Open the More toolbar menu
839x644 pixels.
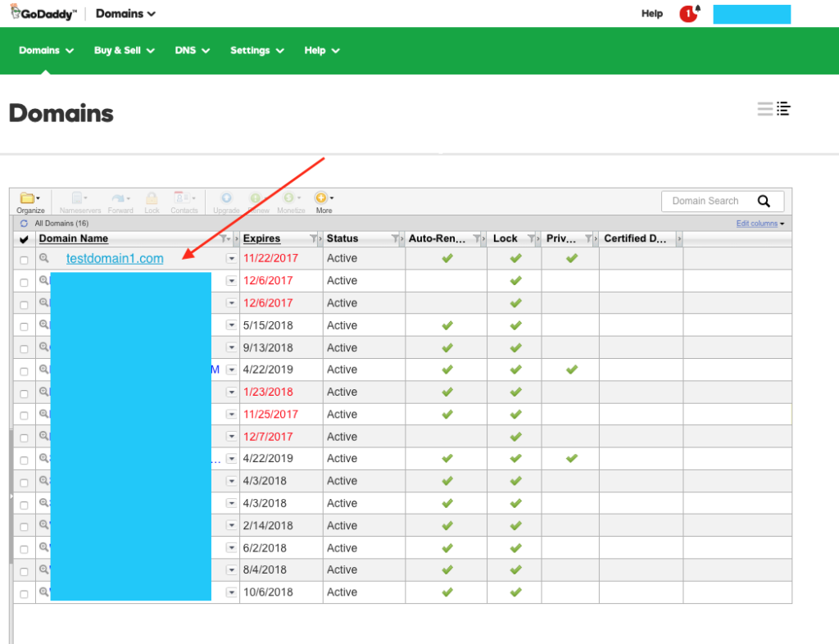pyautogui.click(x=324, y=202)
